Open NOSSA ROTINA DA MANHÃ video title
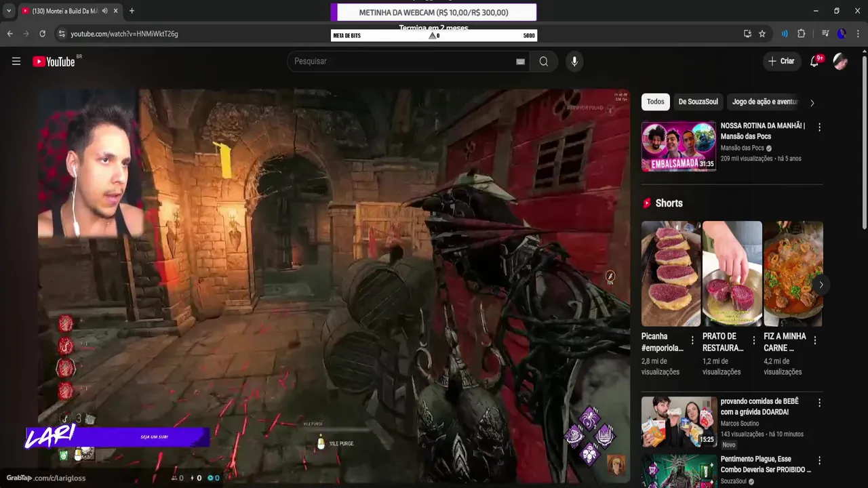This screenshot has width=868, height=488. (x=763, y=131)
